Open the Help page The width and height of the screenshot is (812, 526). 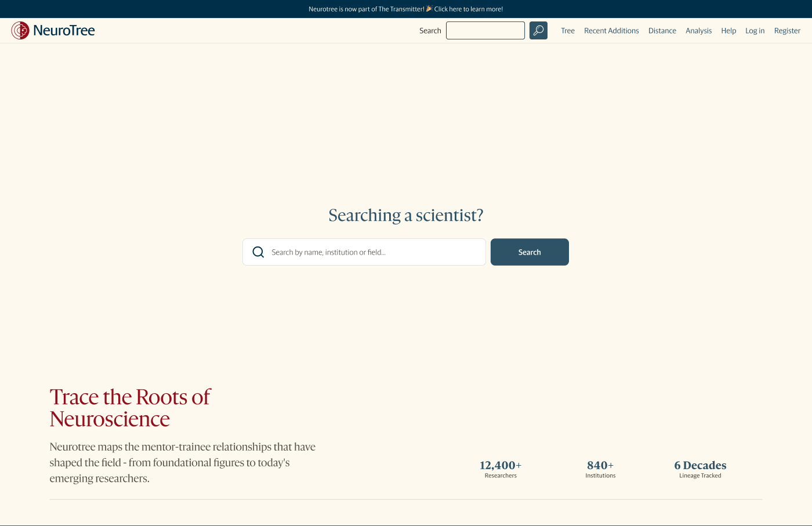pos(728,31)
